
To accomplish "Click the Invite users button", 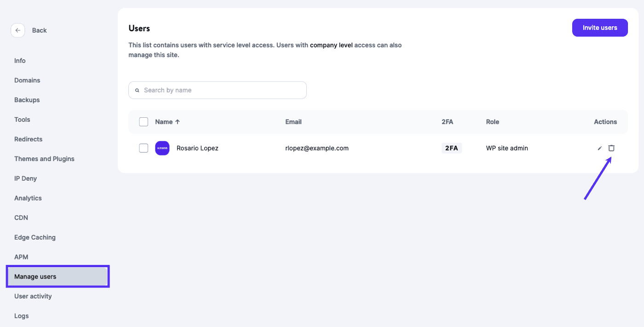I will click(600, 28).
